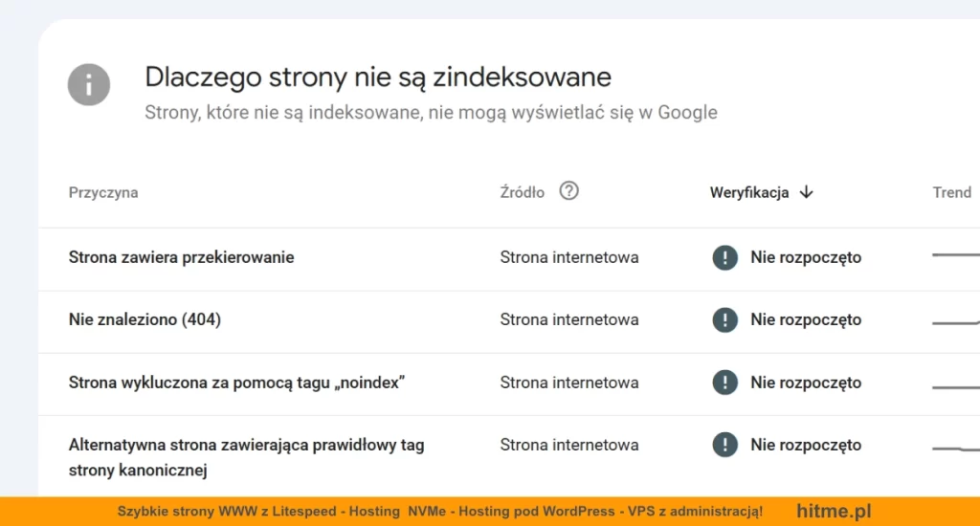
Task: Click the gray info icon beside the heading
Action: click(x=89, y=84)
